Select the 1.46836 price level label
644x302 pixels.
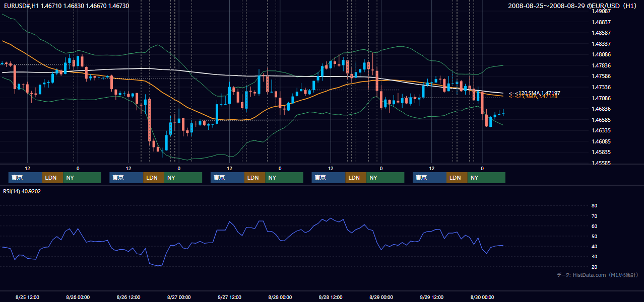click(602, 109)
